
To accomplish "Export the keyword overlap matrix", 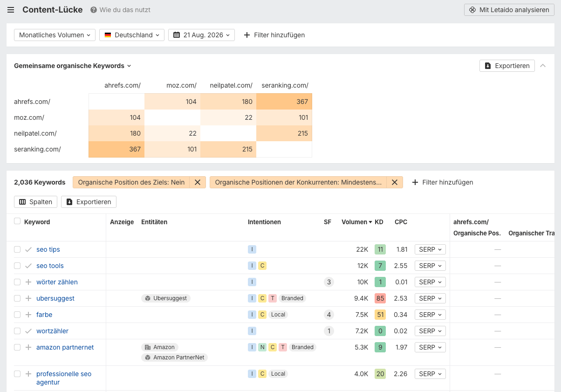I will 507,66.
